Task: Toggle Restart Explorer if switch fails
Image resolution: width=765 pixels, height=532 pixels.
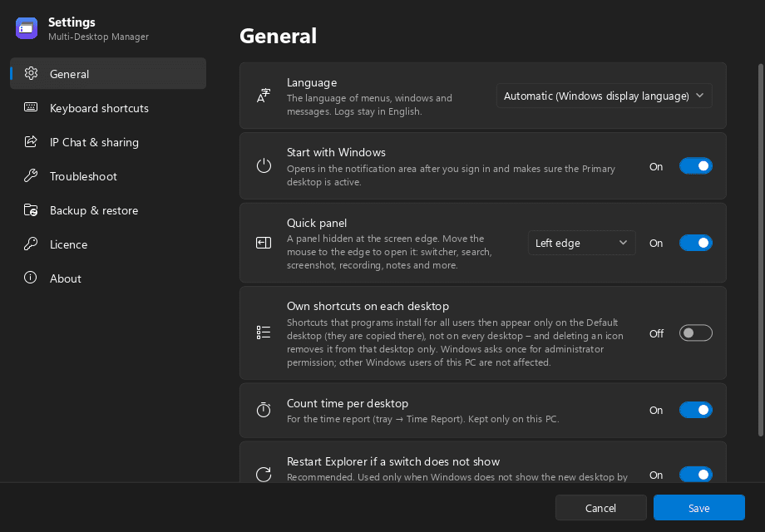Action: coord(696,475)
